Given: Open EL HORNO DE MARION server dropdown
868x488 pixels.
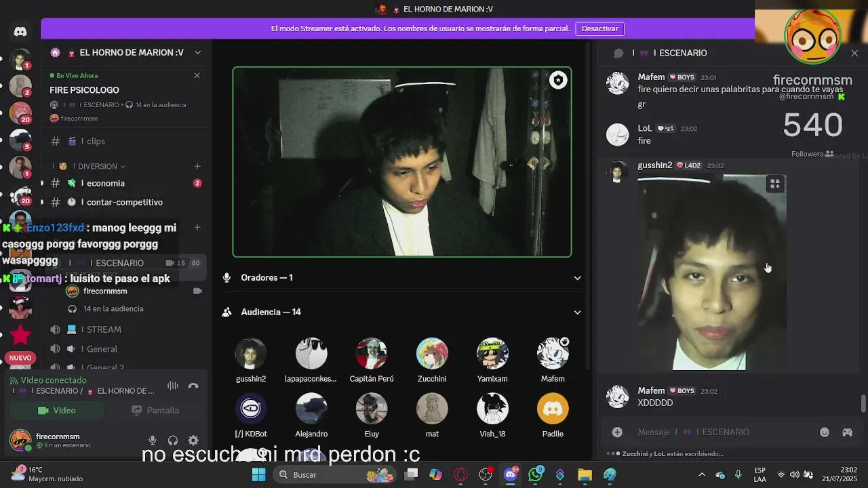Looking at the screenshot, I should coord(197,52).
